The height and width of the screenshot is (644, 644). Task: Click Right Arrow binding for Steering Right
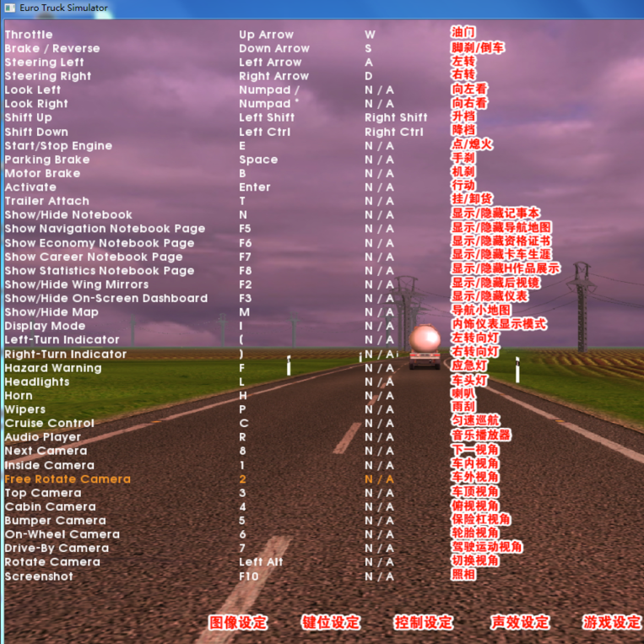(x=273, y=76)
